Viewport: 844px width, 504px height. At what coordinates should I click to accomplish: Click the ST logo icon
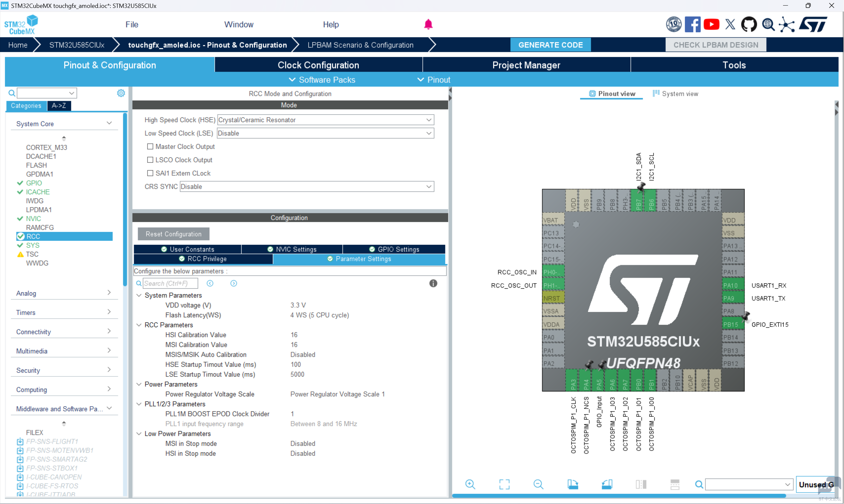(x=813, y=24)
